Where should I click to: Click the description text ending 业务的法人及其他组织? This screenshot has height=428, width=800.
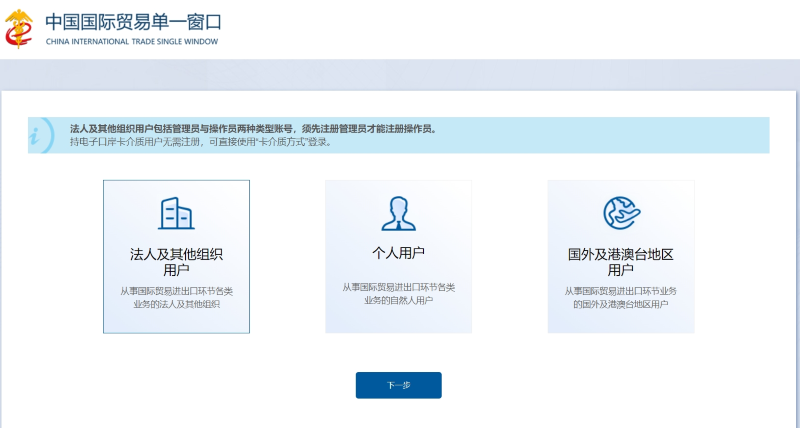pyautogui.click(x=176, y=303)
